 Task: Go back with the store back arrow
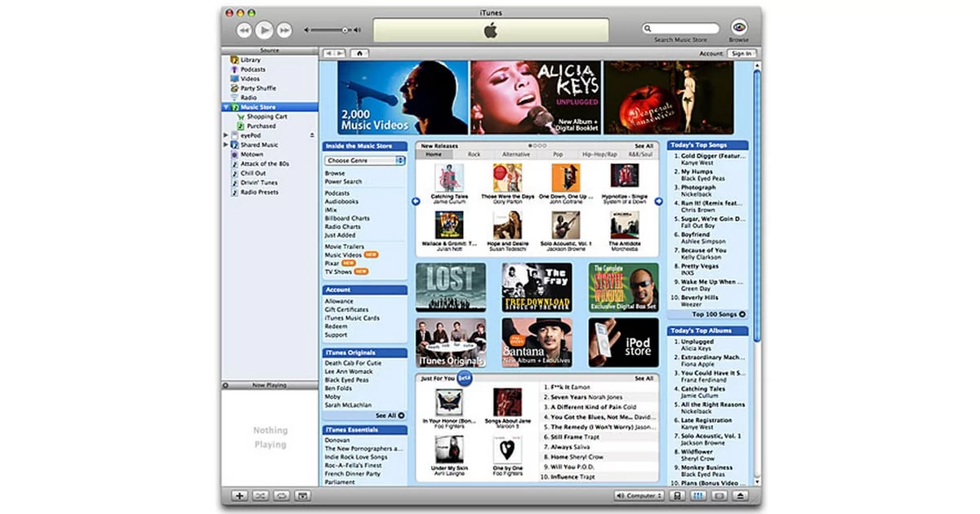coord(329,53)
